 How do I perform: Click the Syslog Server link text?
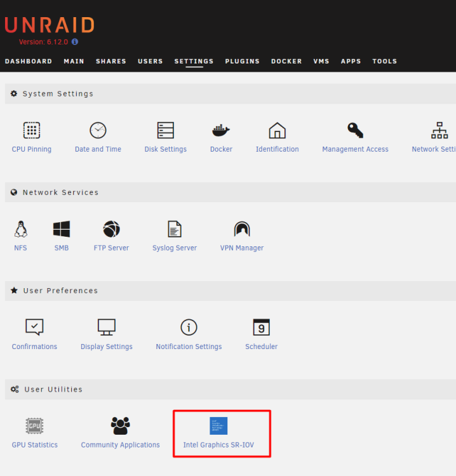[x=175, y=248]
